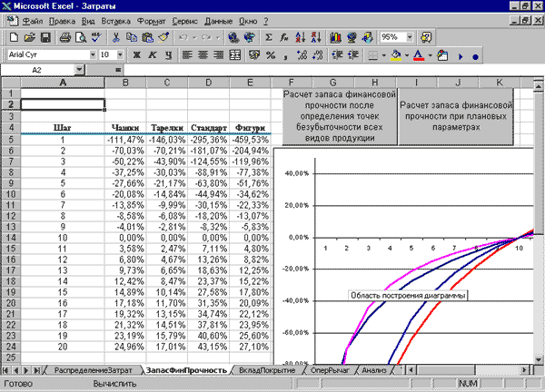Image resolution: width=545 pixels, height=392 pixels.
Task: Click button Расчет запаса после определения точек безубыточности
Action: [x=340, y=116]
